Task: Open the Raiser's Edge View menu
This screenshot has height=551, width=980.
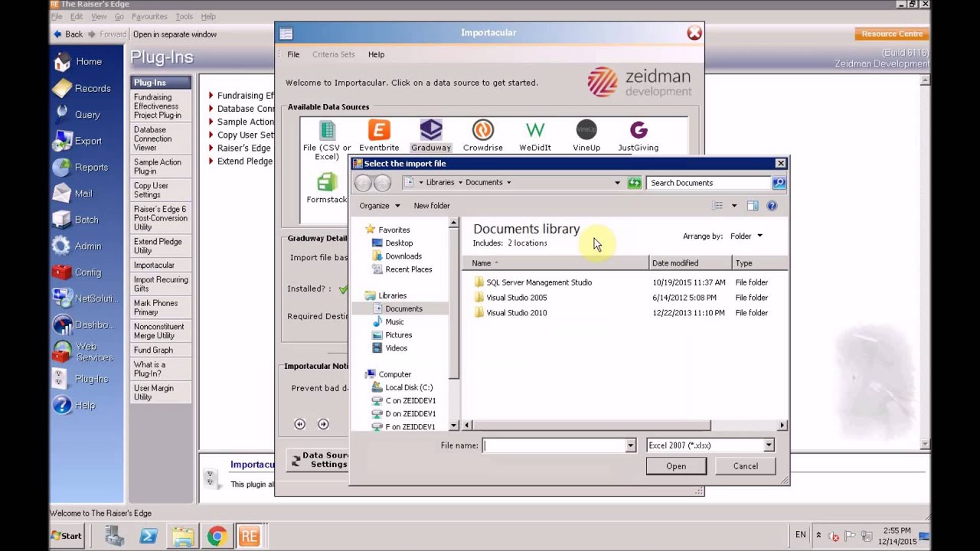Action: click(x=99, y=16)
